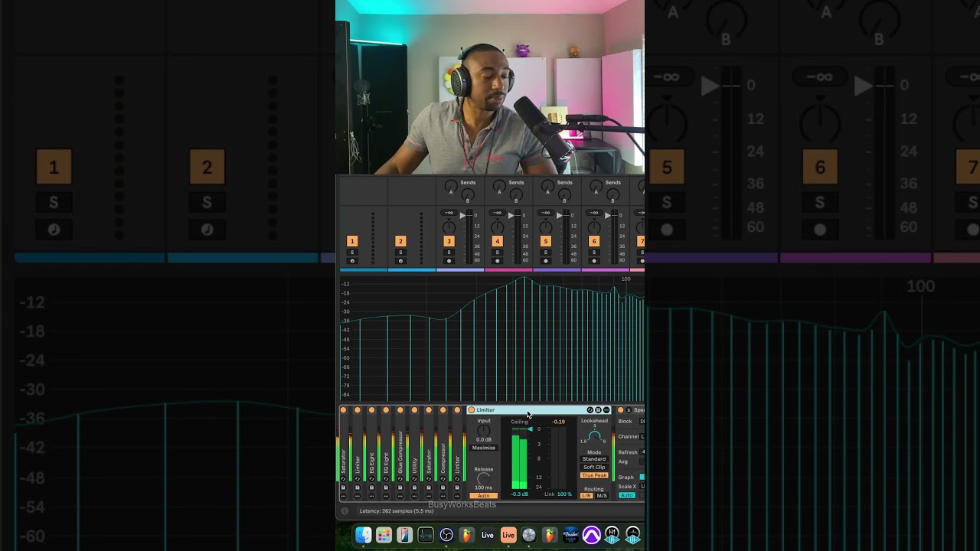Solo track 4
This screenshot has height=551, width=980.
(497, 253)
